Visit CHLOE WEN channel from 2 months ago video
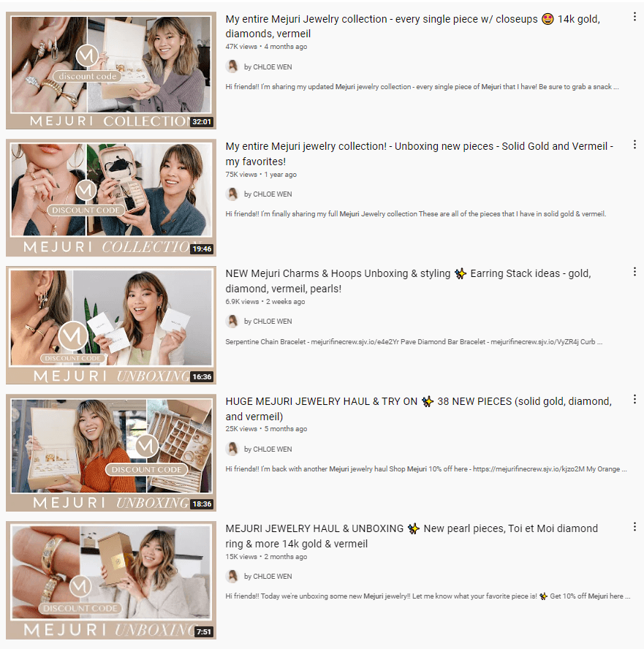 click(x=268, y=576)
